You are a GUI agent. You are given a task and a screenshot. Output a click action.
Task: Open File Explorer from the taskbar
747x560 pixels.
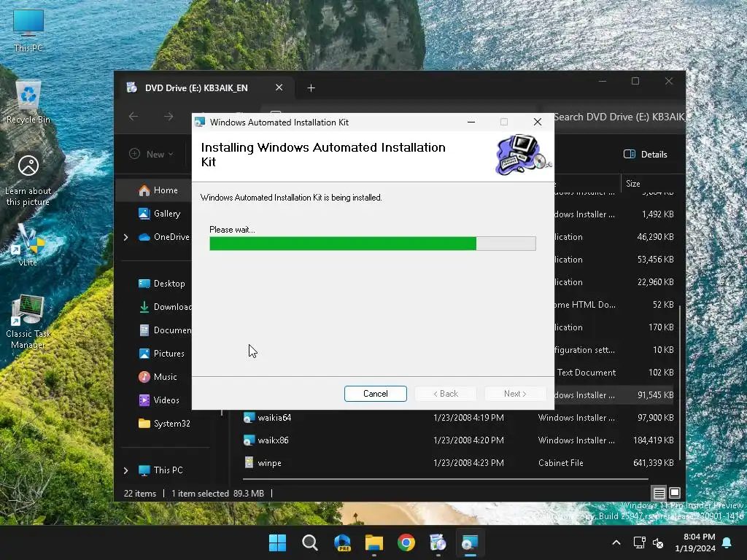(x=374, y=542)
